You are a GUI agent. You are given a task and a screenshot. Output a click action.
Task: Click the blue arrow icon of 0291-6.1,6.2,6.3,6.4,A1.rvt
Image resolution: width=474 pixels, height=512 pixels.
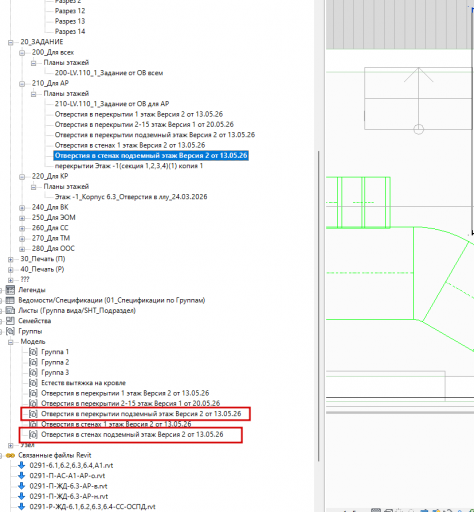[x=22, y=465]
